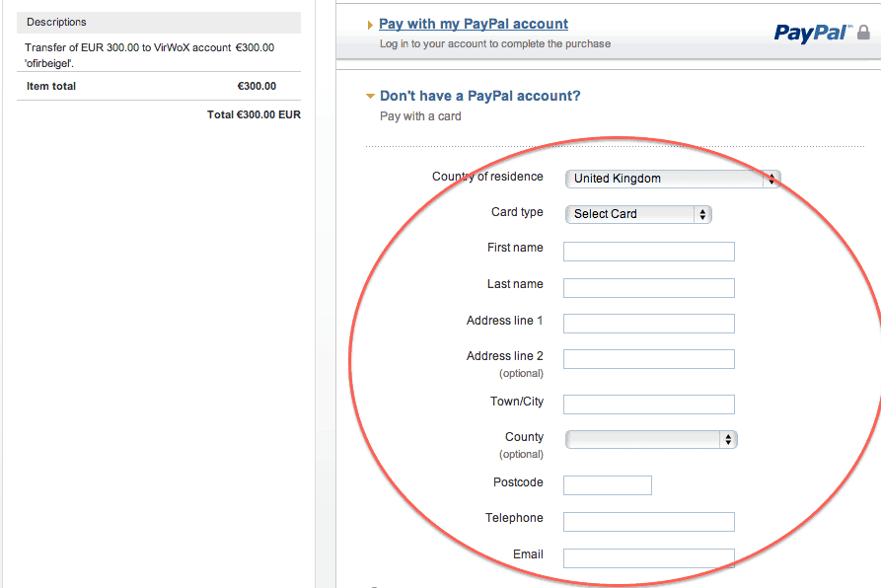Activate the Telephone field
This screenshot has height=588, width=881.
[649, 522]
